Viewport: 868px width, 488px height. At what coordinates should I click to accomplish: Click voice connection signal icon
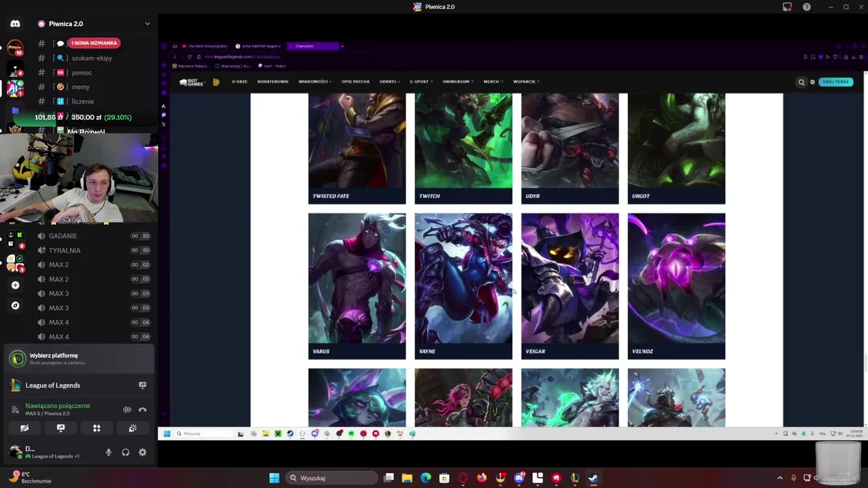[x=15, y=409]
